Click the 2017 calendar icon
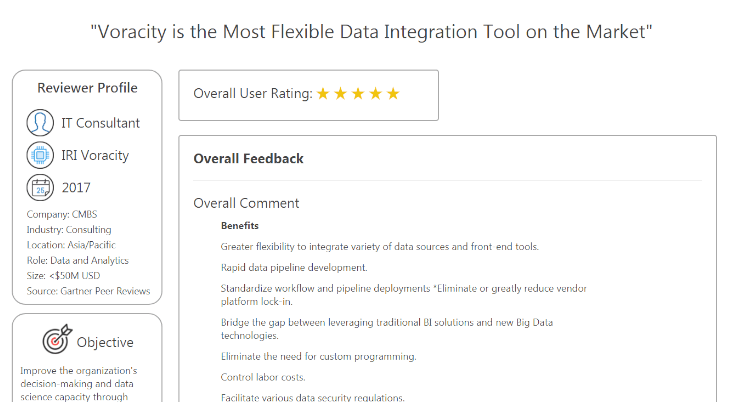The width and height of the screenshot is (732, 402). point(40,187)
